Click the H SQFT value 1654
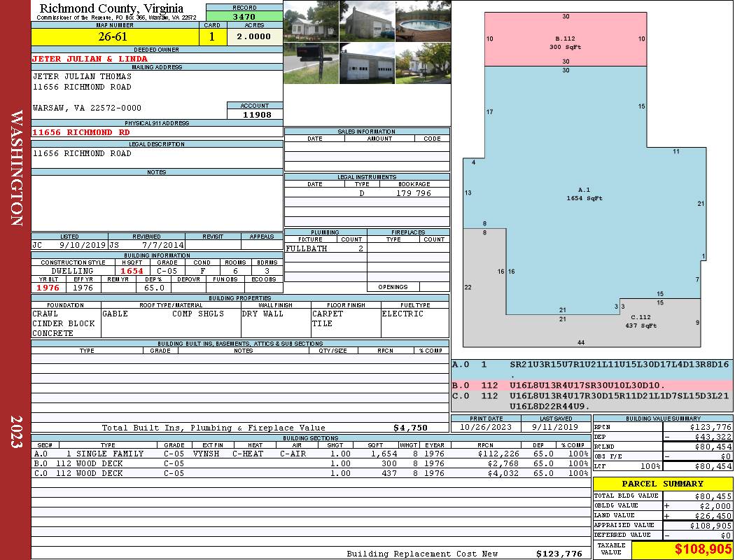735x560 pixels. [x=132, y=271]
